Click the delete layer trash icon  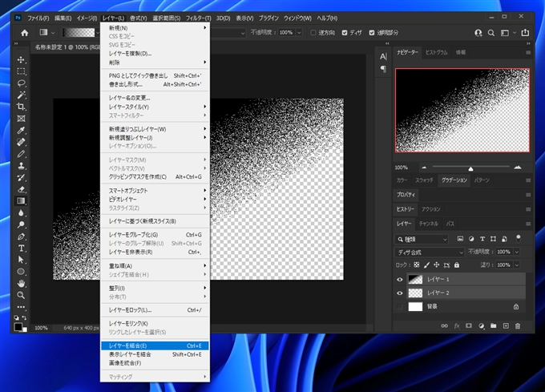pyautogui.click(x=518, y=325)
